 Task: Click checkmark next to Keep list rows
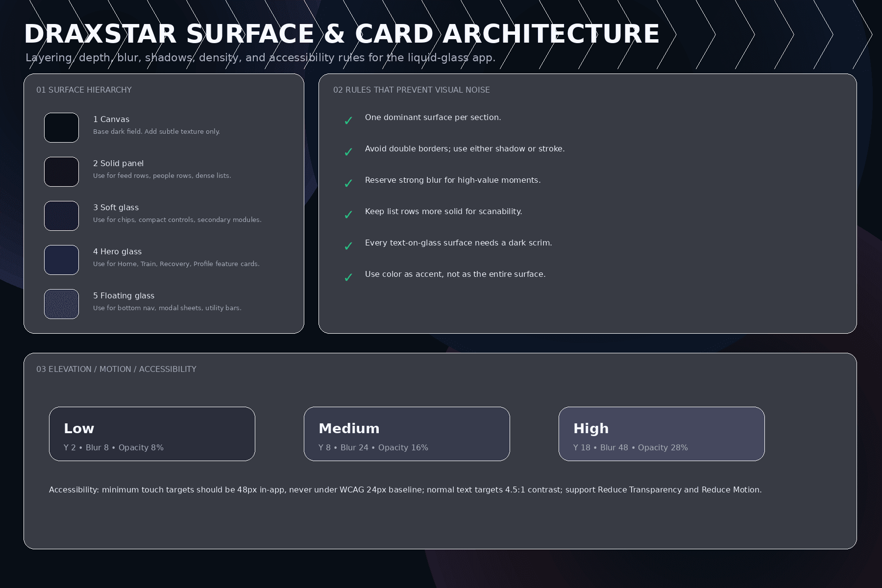click(x=348, y=215)
